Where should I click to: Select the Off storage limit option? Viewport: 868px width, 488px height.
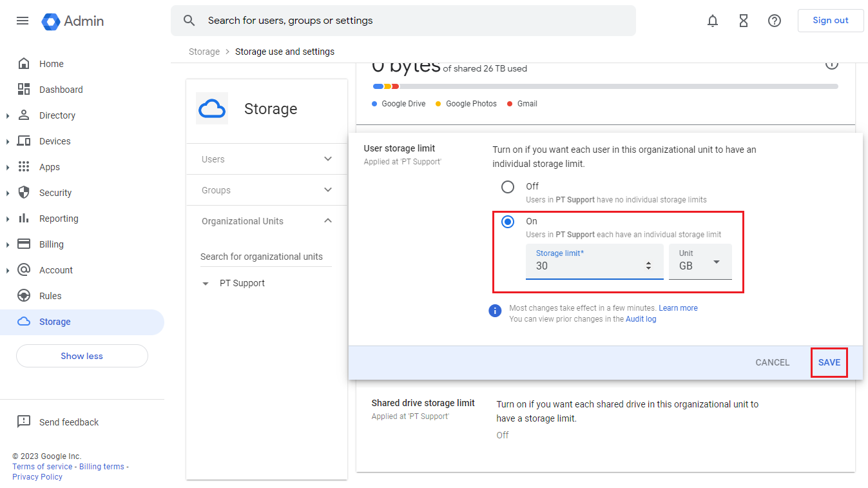point(508,186)
